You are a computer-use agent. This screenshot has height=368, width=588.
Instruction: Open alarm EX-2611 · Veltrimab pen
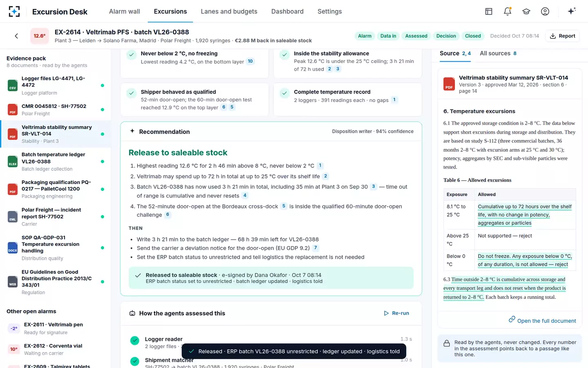pos(56,328)
